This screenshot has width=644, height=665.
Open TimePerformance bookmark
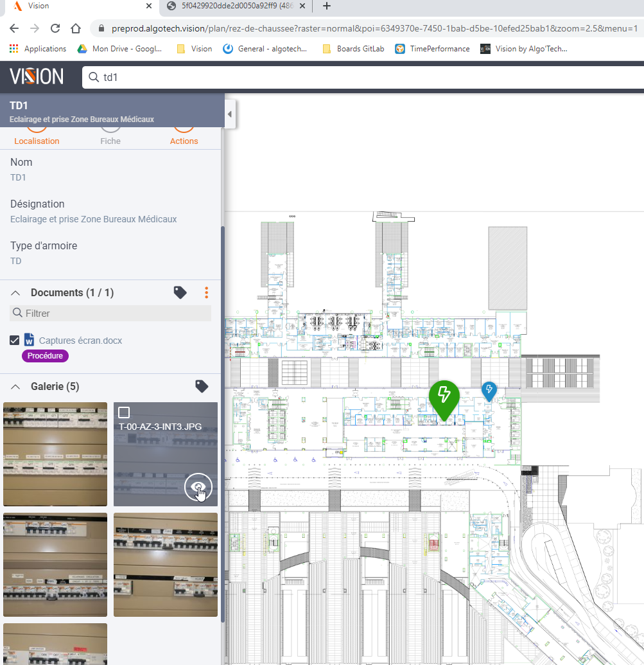click(x=433, y=49)
